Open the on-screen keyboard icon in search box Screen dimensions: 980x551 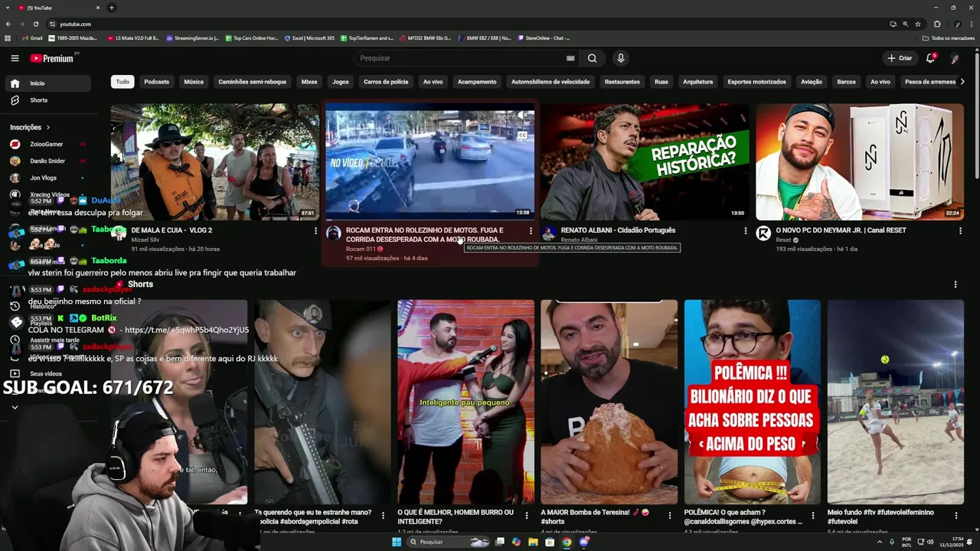point(570,58)
